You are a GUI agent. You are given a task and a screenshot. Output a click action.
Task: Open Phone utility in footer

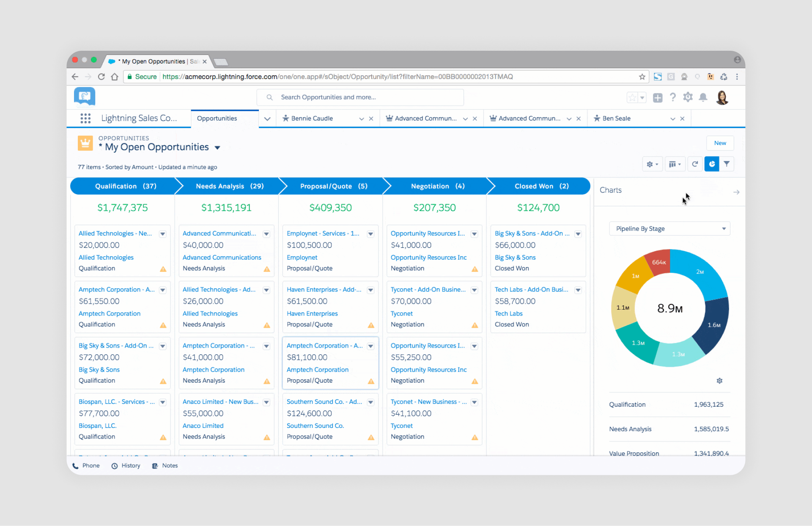[86, 466]
